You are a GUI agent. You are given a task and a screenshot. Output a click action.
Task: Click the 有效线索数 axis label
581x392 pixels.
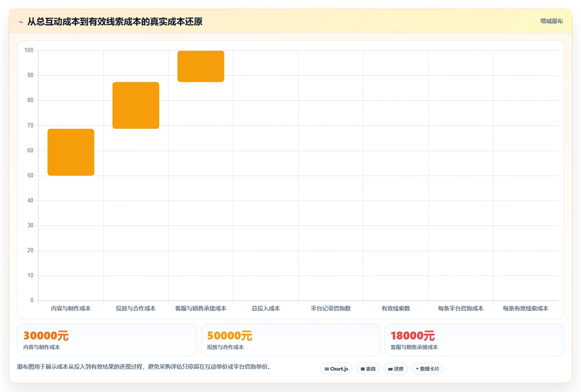[x=396, y=308]
